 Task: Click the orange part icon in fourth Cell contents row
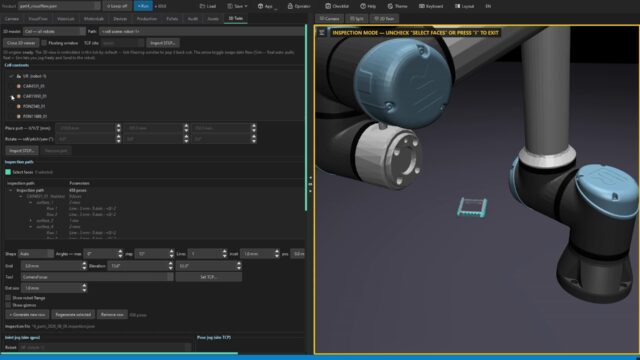tap(18, 106)
